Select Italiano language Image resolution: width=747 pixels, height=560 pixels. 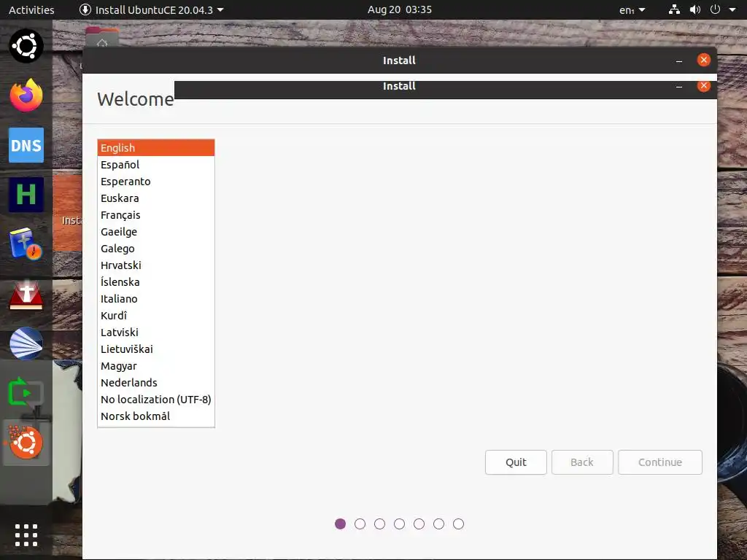[x=156, y=299]
